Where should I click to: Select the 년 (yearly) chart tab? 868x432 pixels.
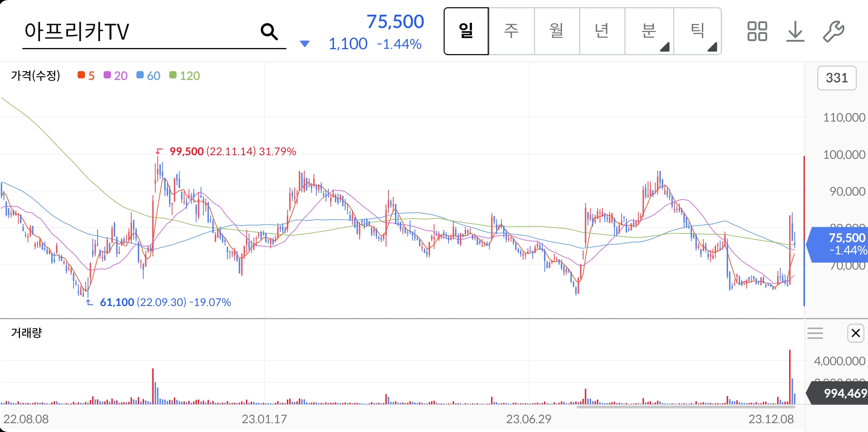pos(602,31)
